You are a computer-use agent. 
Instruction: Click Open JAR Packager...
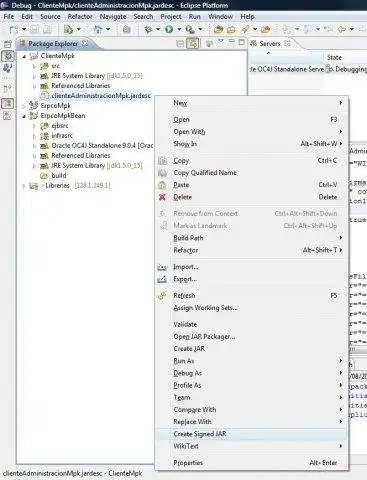coord(252,336)
